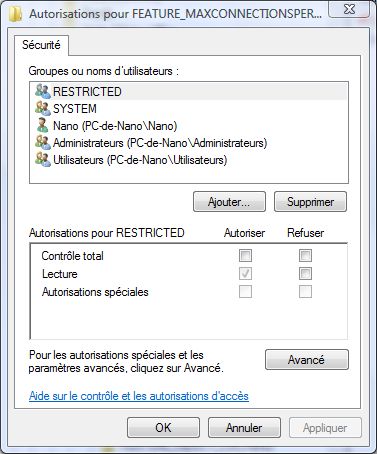Toggle Autoriser checkbox for Lecture
377x454 pixels.
pos(245,274)
